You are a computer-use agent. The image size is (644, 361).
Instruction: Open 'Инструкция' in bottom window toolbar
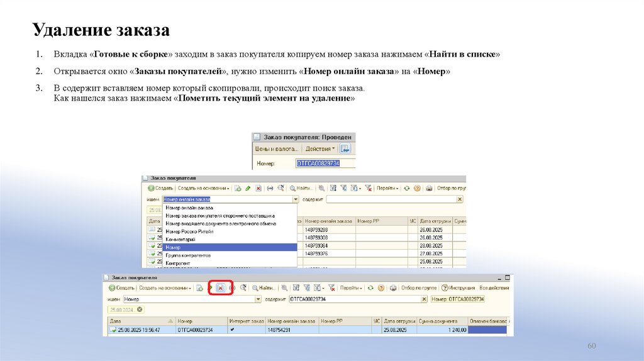458,288
